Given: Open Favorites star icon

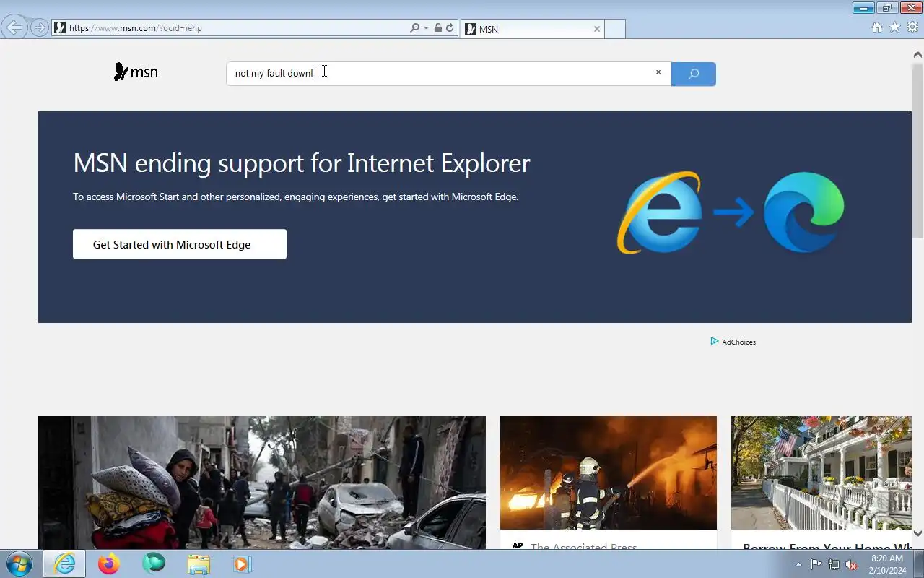Looking at the screenshot, I should click(x=894, y=27).
